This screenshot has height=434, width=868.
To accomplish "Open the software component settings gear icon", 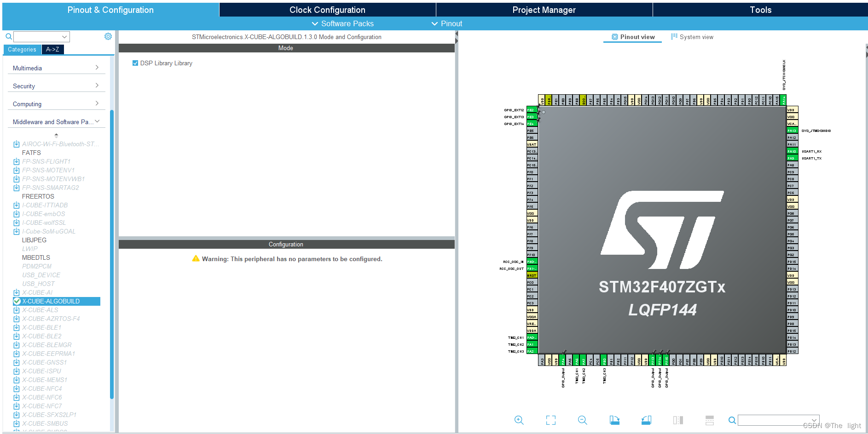I will (x=108, y=36).
